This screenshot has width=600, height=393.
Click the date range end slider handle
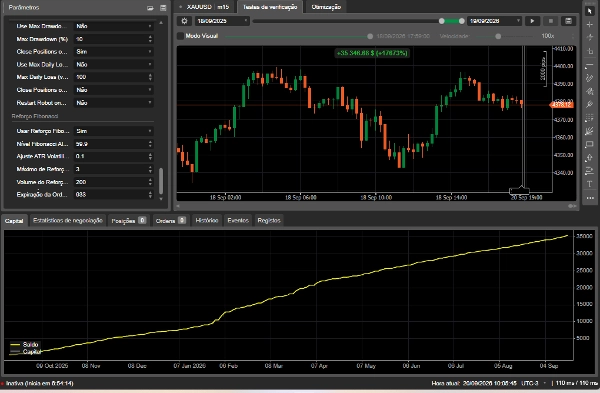[461, 21]
